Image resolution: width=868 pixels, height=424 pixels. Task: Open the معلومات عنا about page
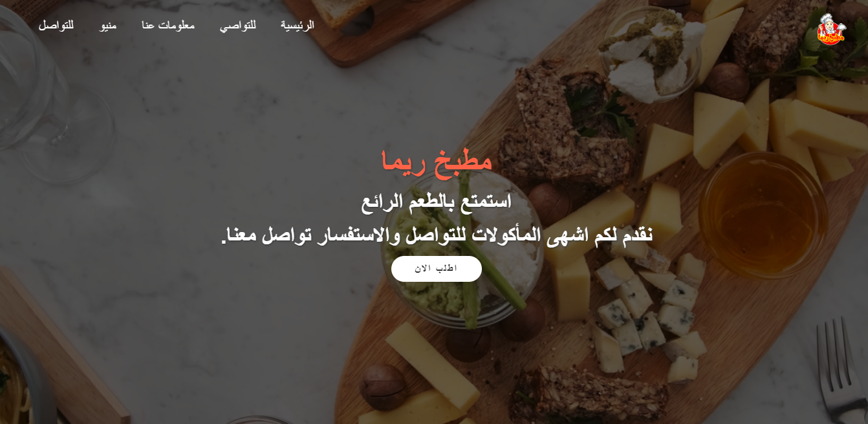(x=168, y=25)
